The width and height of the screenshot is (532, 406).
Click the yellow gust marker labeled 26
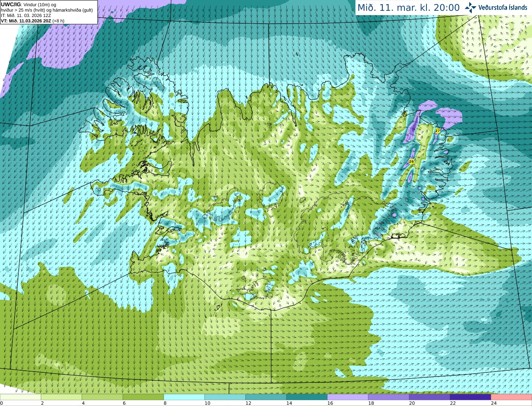click(411, 161)
